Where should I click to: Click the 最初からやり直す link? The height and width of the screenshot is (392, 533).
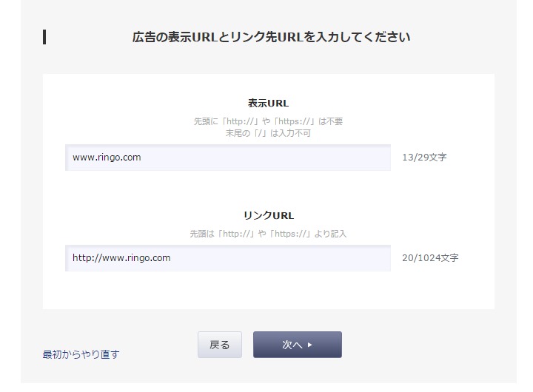81,354
